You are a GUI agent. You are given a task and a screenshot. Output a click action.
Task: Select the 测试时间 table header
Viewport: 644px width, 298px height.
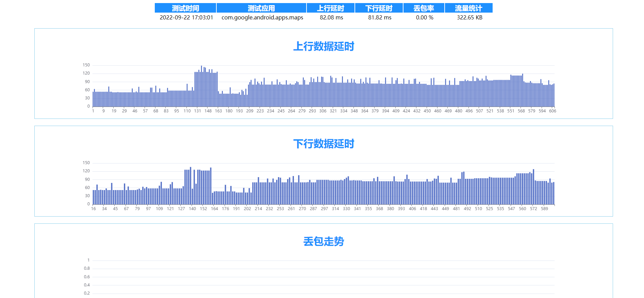[185, 8]
